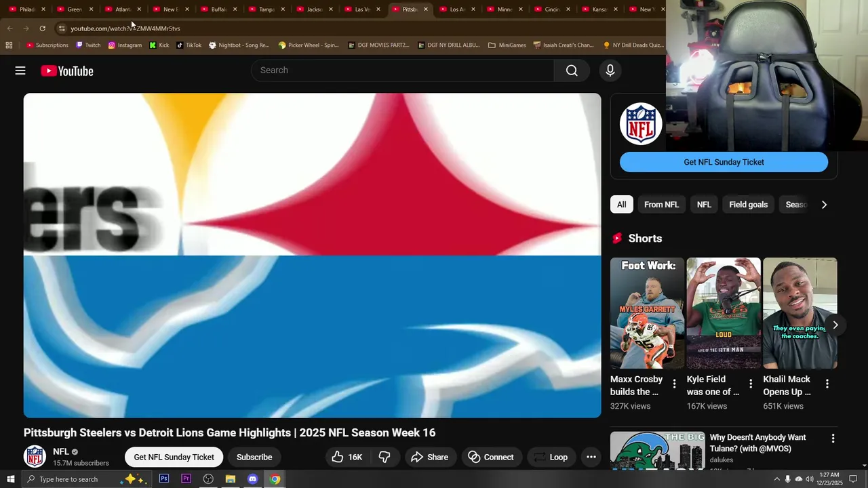Start voice search with the microphone icon
This screenshot has height=488, width=868.
610,70
